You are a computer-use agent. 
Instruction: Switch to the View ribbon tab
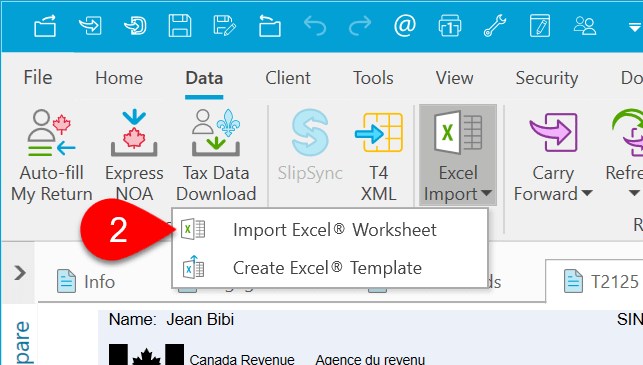coord(454,78)
